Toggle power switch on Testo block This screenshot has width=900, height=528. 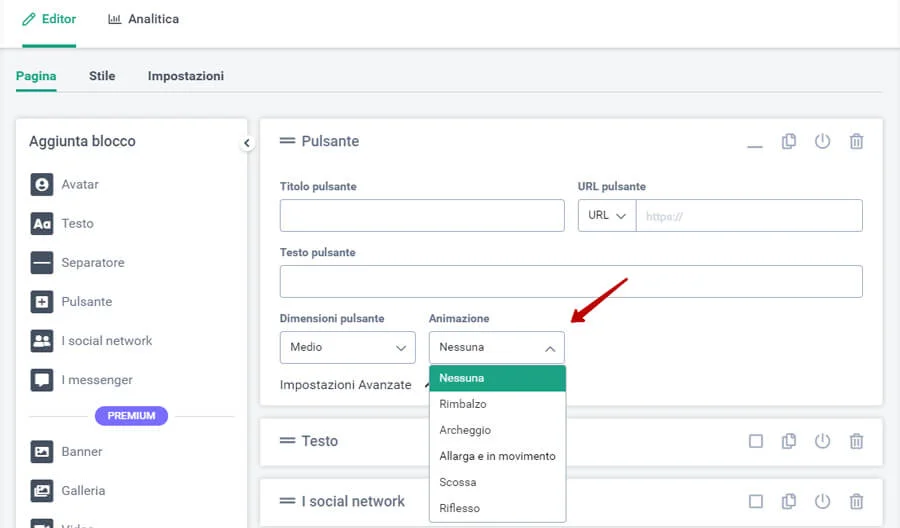pyautogui.click(x=822, y=441)
